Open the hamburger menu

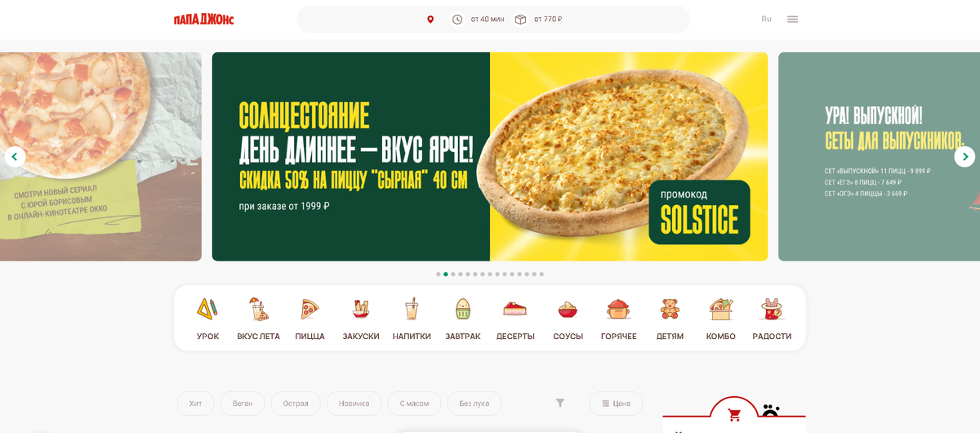(792, 19)
